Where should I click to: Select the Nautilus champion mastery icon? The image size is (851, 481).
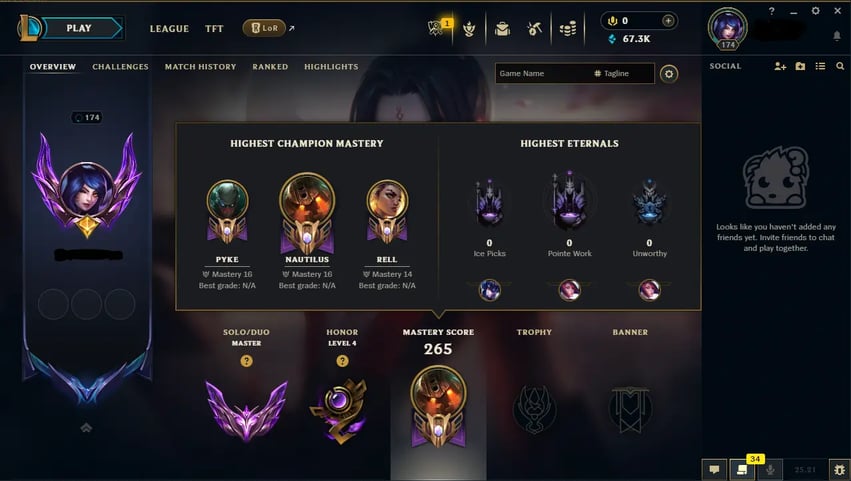click(x=307, y=212)
